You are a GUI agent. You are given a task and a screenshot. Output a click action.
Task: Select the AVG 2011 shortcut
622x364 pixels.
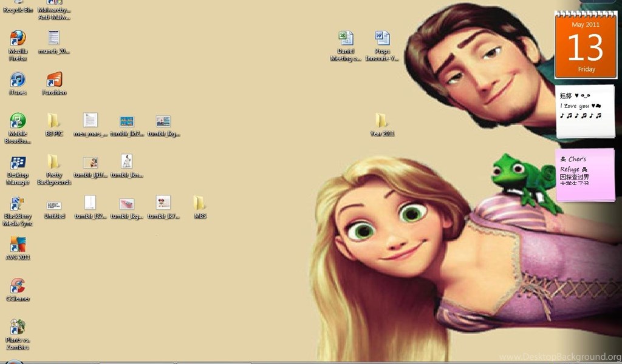pyautogui.click(x=18, y=248)
